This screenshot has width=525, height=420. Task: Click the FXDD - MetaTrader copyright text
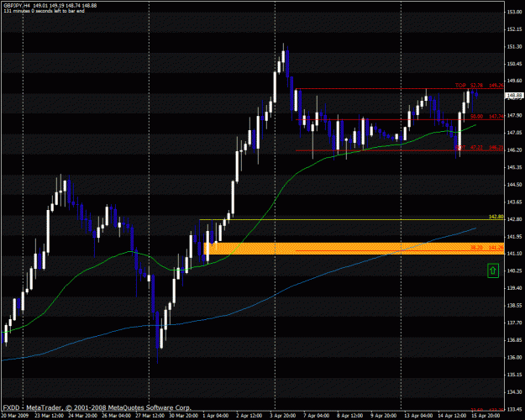[x=97, y=407]
